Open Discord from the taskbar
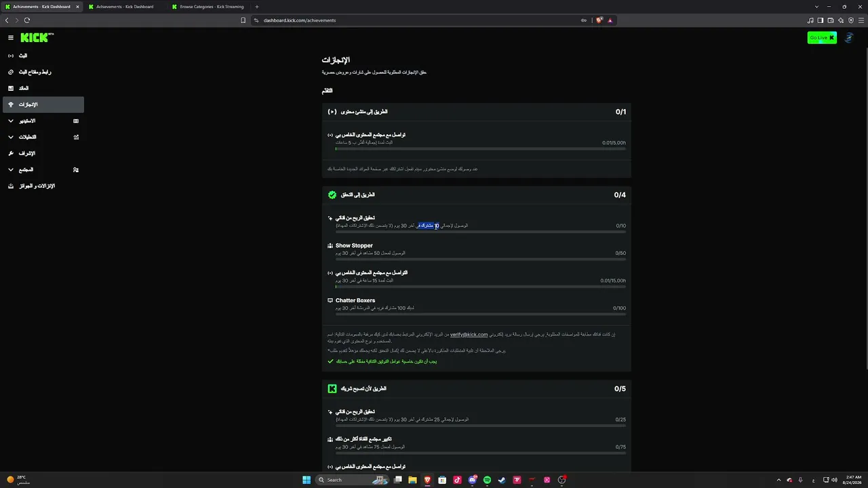 tap(472, 480)
